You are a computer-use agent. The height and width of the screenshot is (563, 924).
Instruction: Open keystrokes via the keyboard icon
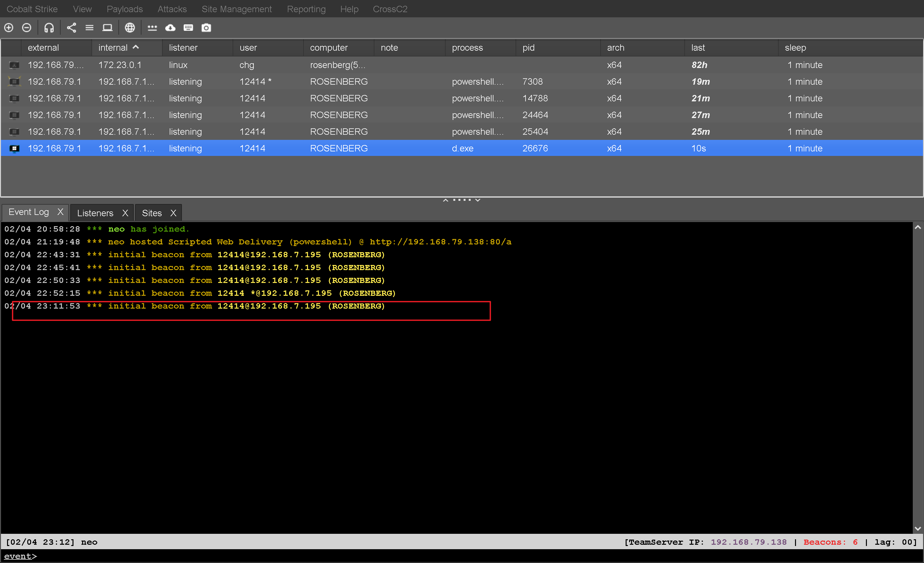pyautogui.click(x=188, y=28)
